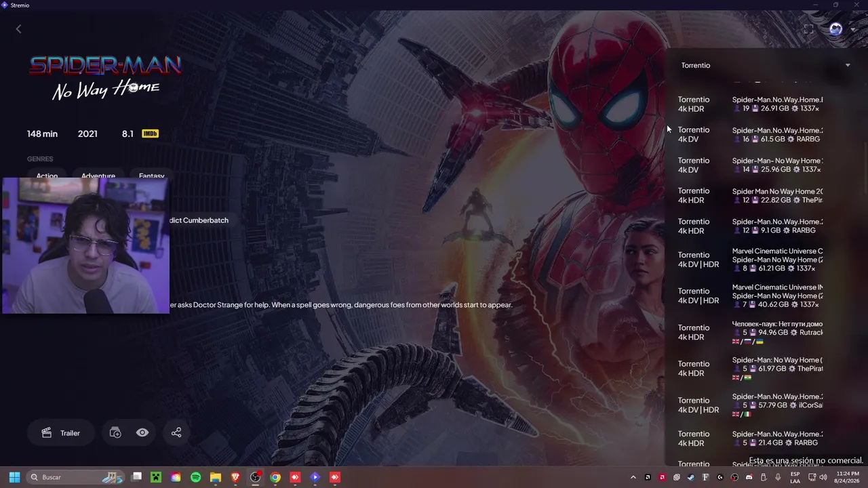
Task: Open Spotify from the taskbar
Action: [x=196, y=477]
